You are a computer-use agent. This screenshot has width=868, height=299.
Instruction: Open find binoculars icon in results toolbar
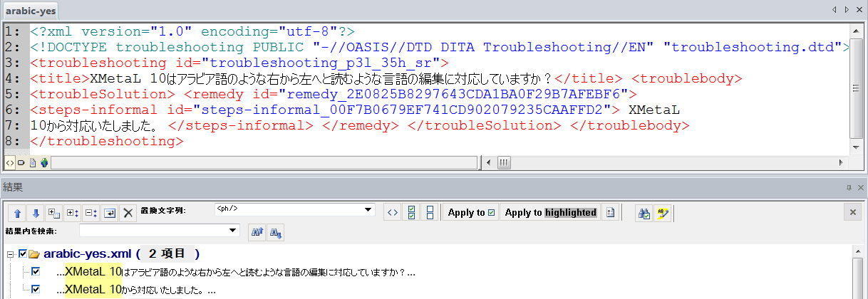point(644,213)
